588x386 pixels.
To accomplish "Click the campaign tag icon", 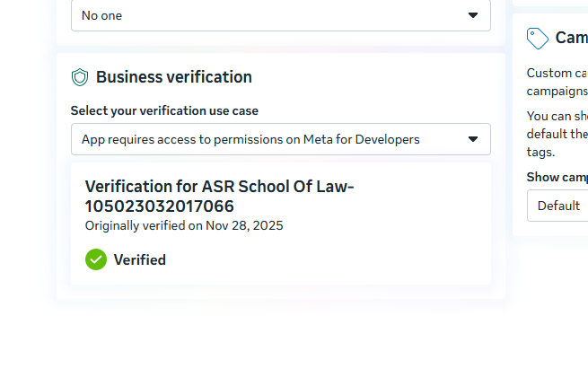I will click(538, 39).
